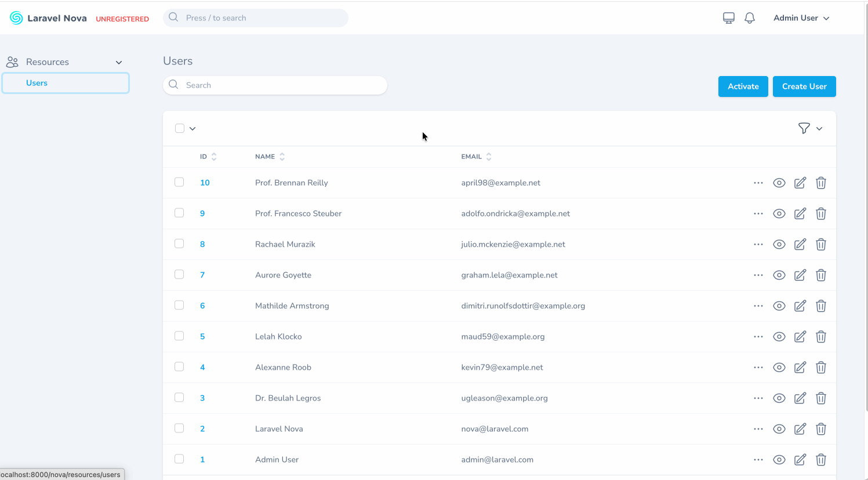Delete Mathilde Armstrong record

[821, 306]
